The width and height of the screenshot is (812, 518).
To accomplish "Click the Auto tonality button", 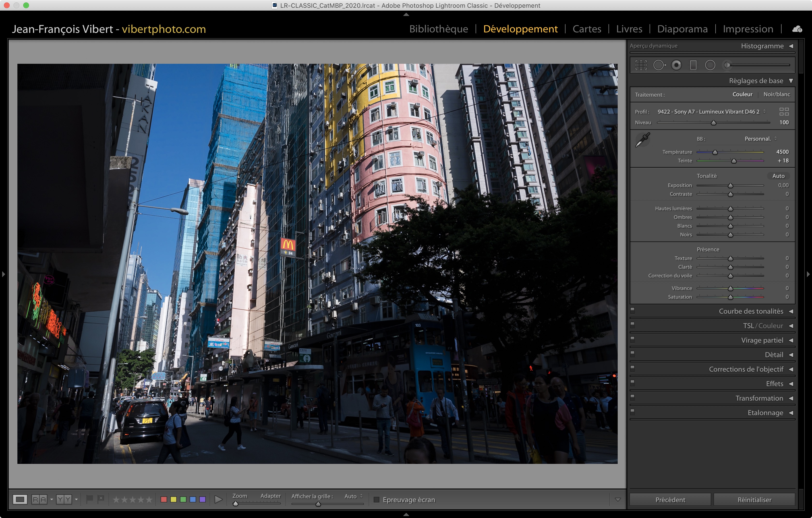I will (778, 176).
